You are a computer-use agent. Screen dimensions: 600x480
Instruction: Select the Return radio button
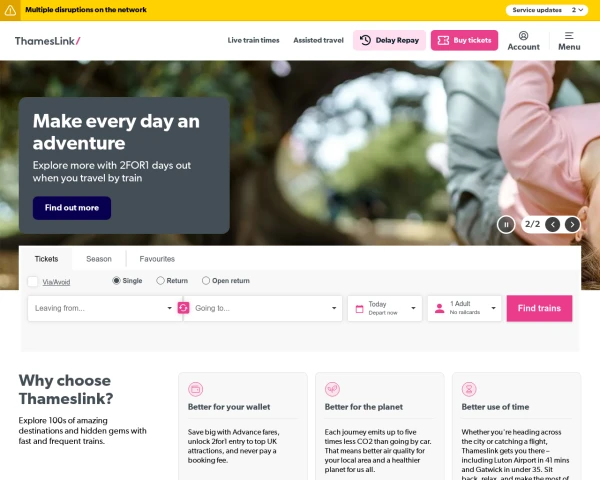click(160, 281)
